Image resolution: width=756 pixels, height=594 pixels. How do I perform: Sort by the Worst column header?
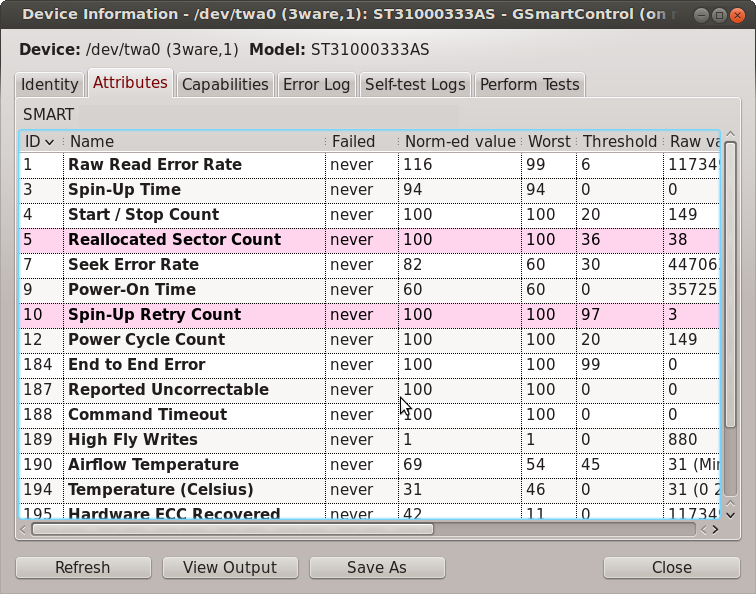549,142
